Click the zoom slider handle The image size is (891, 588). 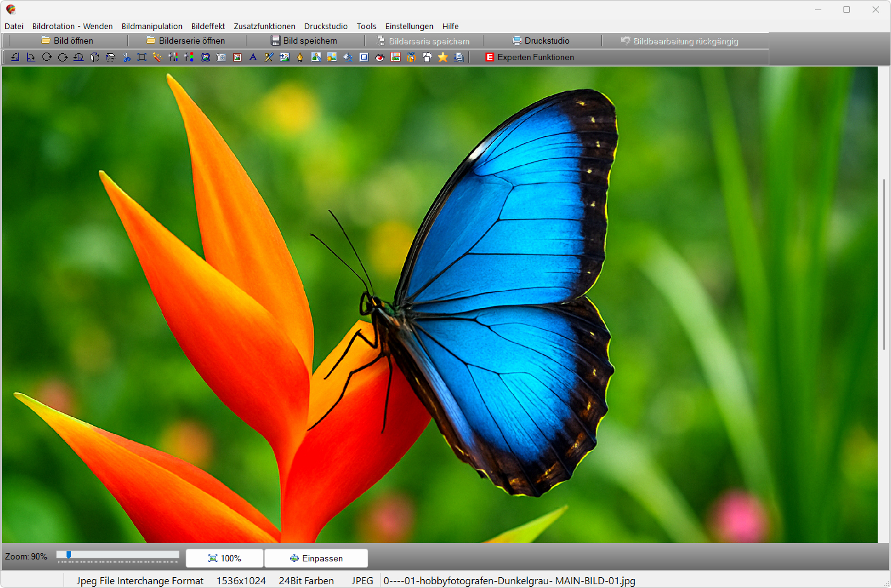(x=68, y=555)
